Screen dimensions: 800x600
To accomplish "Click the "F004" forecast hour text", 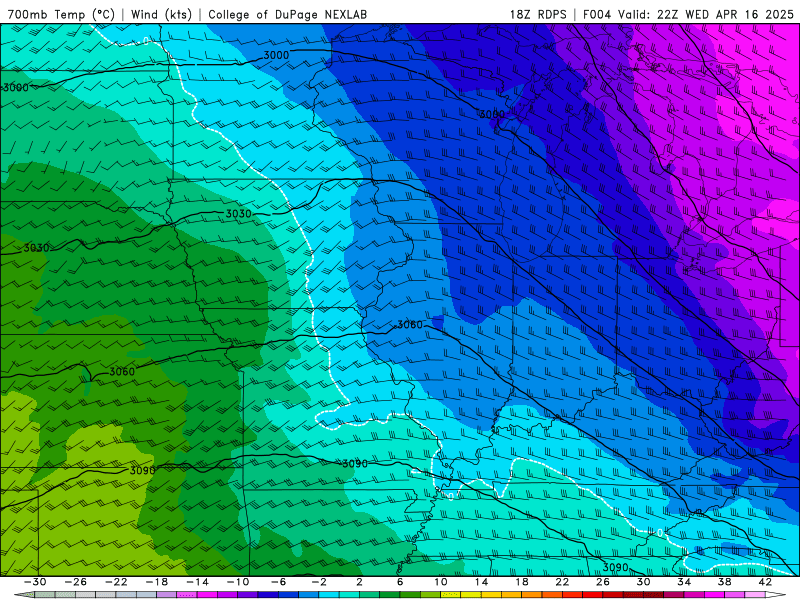I will click(596, 14).
